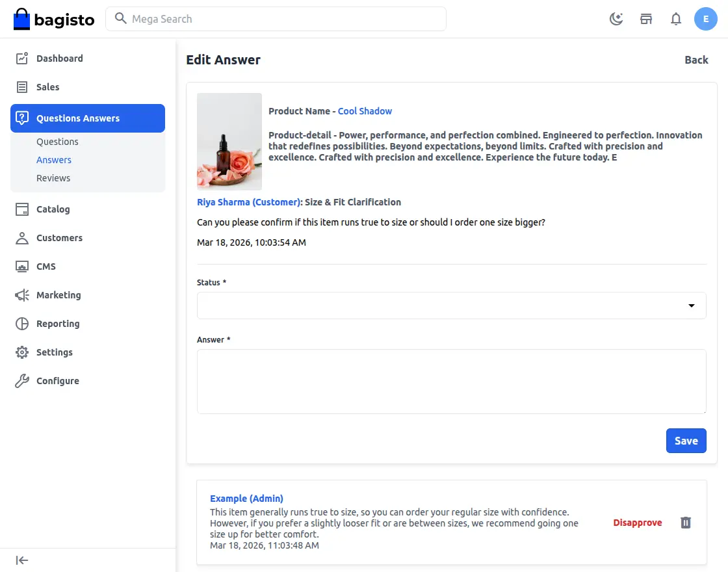Open the notifications bell
728x572 pixels.
676,19
